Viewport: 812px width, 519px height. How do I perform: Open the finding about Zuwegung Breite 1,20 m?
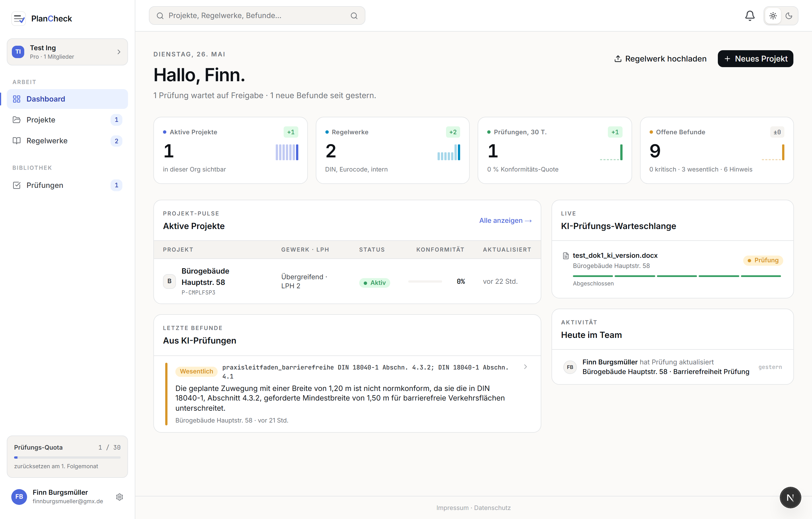click(x=347, y=394)
